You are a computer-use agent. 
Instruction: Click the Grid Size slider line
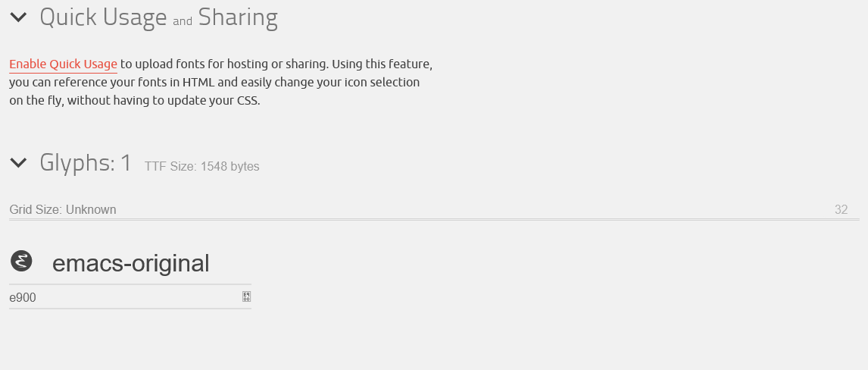[434, 219]
